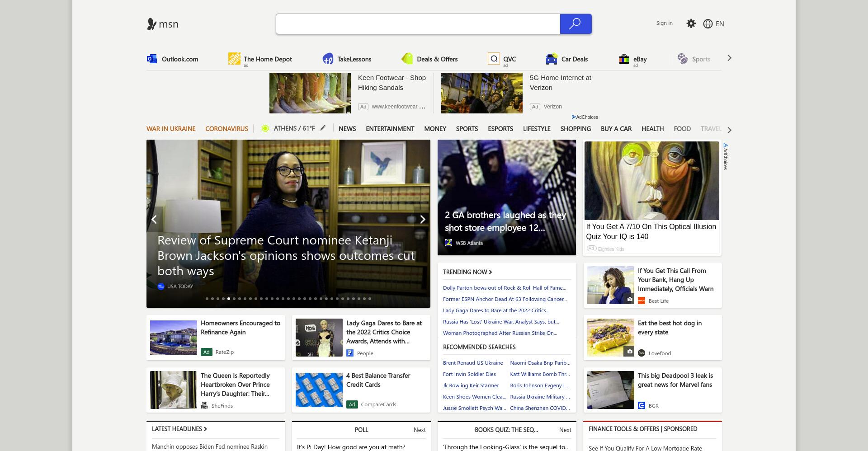Screen dimensions: 868x451
Task: Open the Coronavirus tab
Action: [x=226, y=129]
